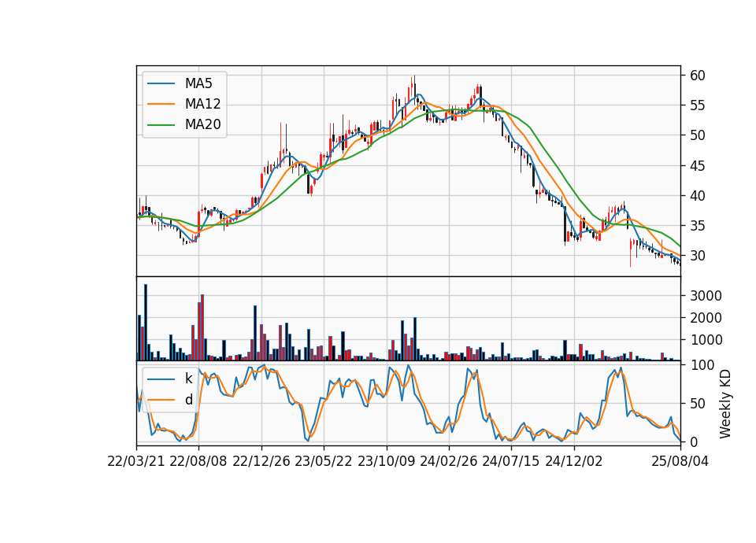Click the 60 price axis label
This screenshot has width=756, height=543.
tap(697, 76)
